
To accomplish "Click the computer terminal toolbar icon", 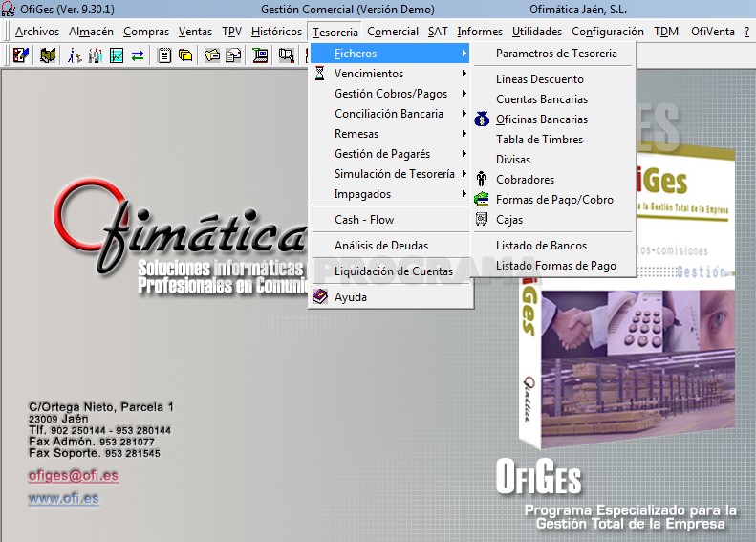I will pyautogui.click(x=260, y=55).
